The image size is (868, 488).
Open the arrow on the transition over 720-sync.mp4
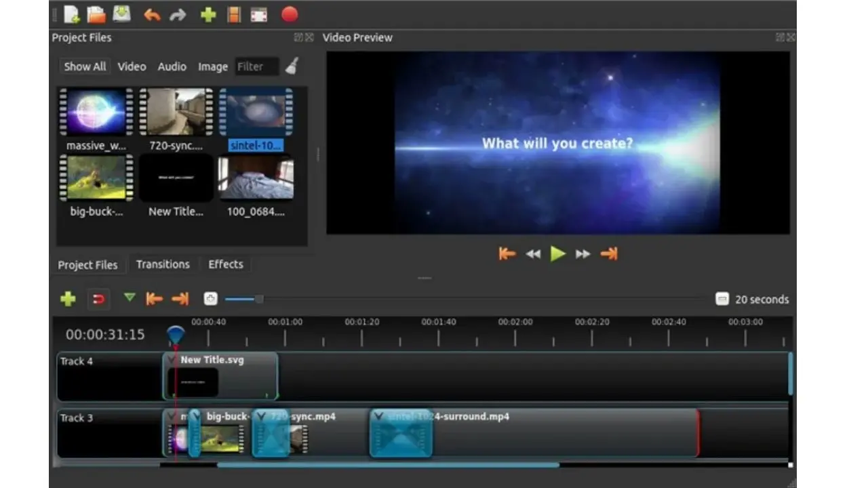(x=261, y=415)
